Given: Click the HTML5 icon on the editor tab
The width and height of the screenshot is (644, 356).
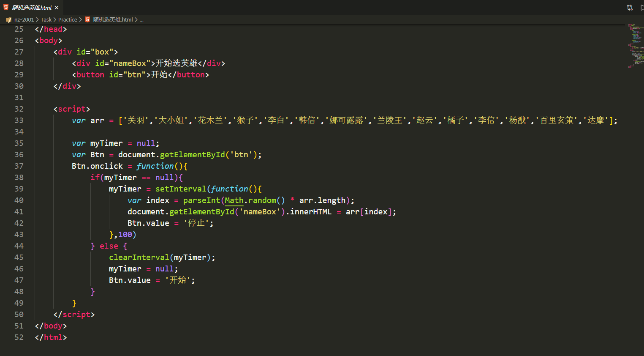Looking at the screenshot, I should tap(6, 7).
